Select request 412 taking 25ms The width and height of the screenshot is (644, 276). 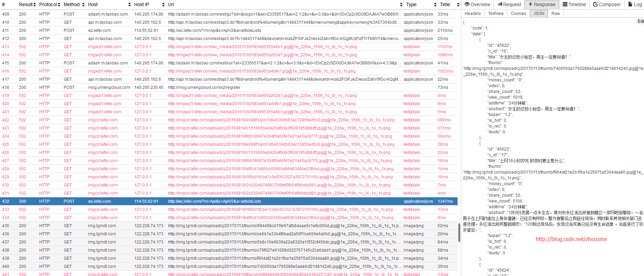coord(229,39)
